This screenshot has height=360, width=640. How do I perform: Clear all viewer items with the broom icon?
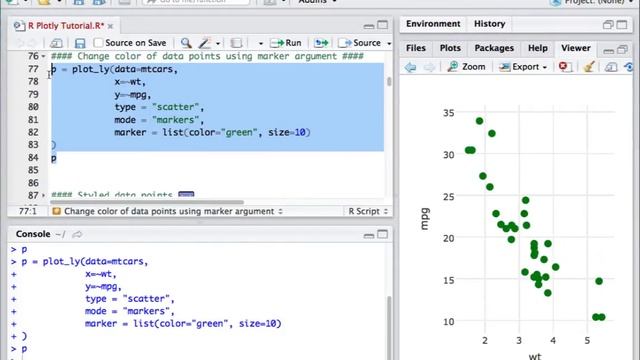588,67
